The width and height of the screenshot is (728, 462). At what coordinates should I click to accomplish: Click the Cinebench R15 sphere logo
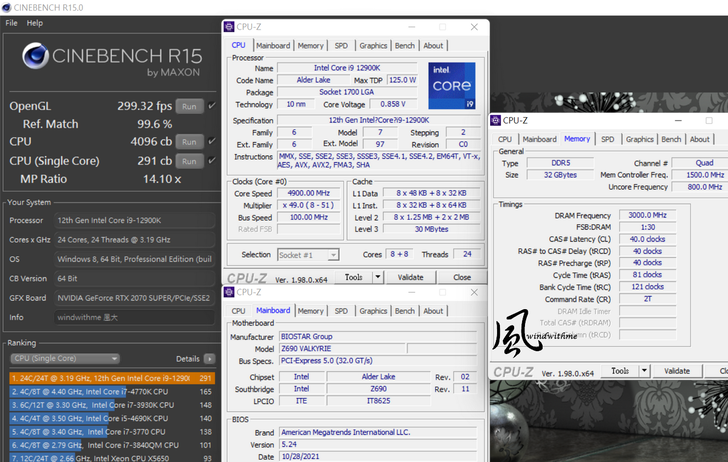tap(34, 57)
